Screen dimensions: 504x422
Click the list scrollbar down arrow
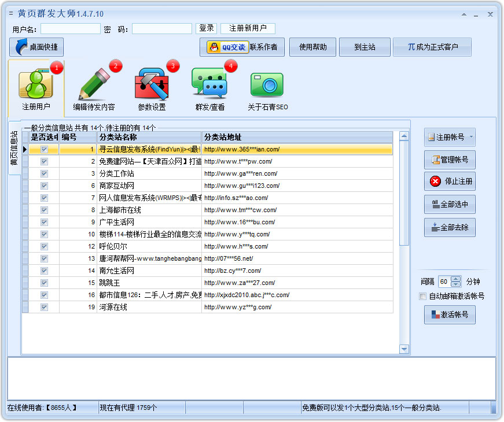click(x=404, y=349)
